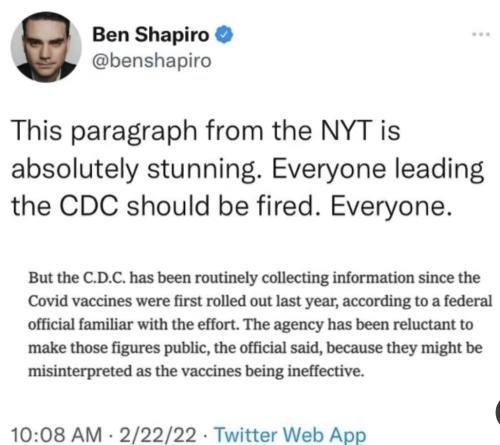Click the line starting But the C.D.C.

pos(254,278)
